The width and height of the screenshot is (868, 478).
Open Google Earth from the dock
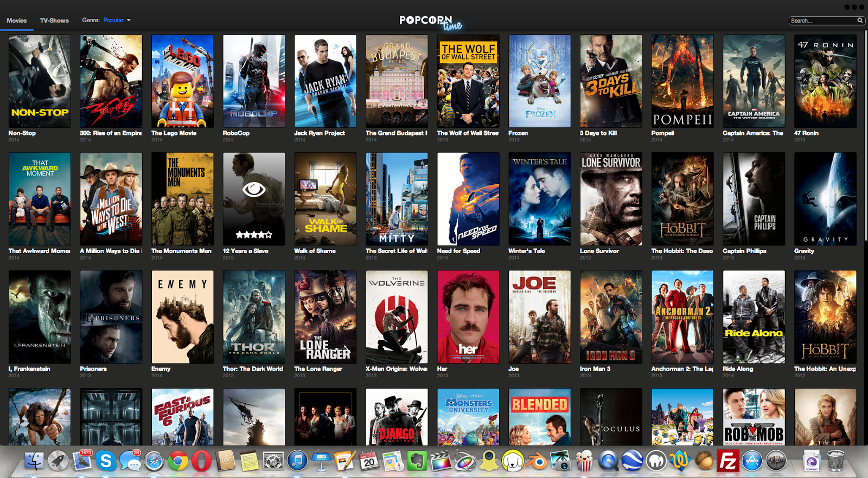633,461
